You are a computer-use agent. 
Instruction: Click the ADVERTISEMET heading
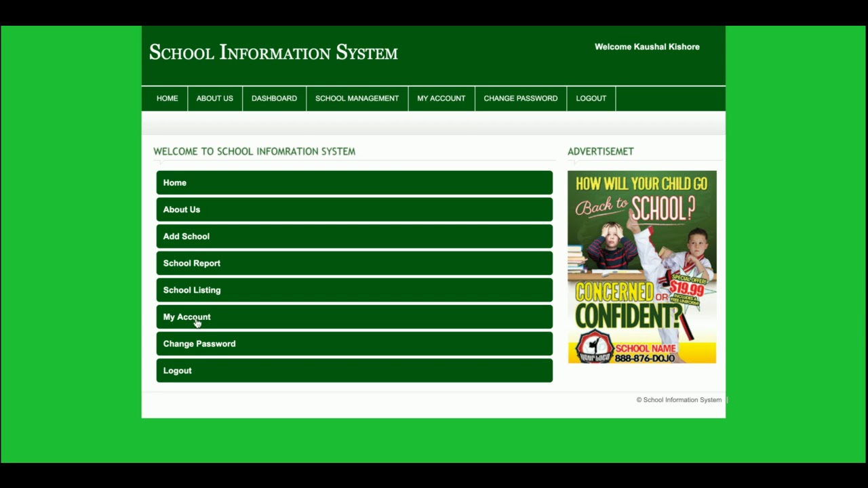click(601, 151)
